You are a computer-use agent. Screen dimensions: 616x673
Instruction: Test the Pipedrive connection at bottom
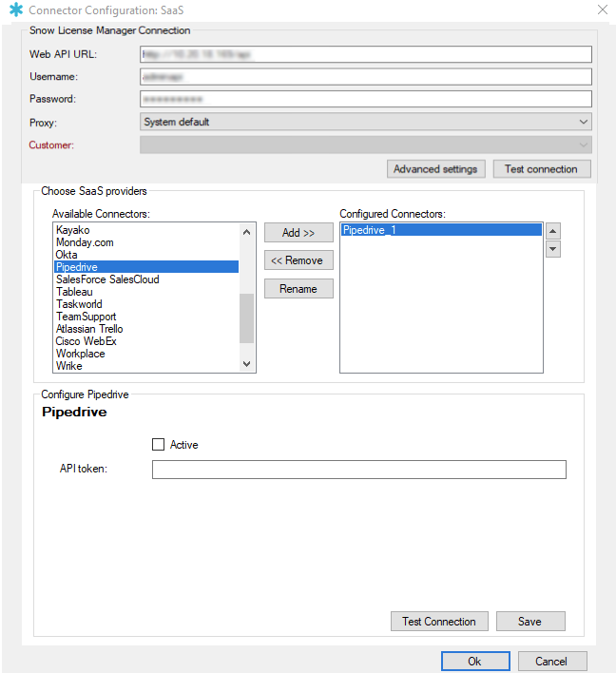point(438,622)
